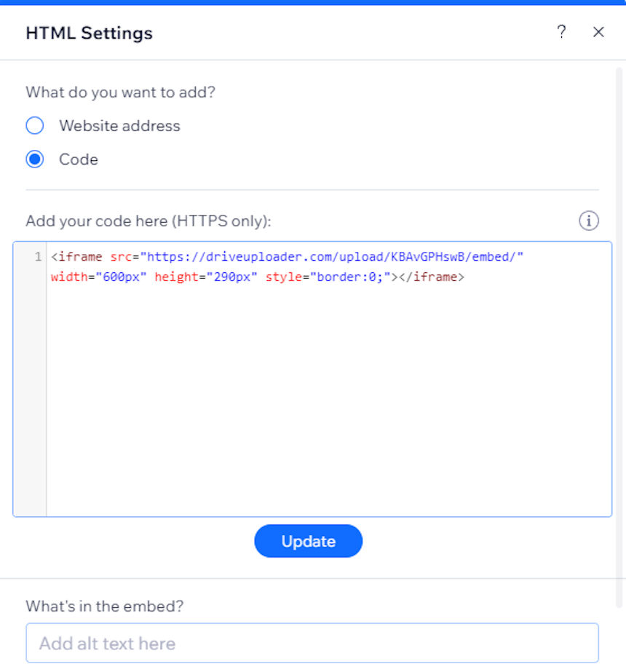Click the opening <iframe tag text
The height and width of the screenshot is (672, 626).
[76, 257]
